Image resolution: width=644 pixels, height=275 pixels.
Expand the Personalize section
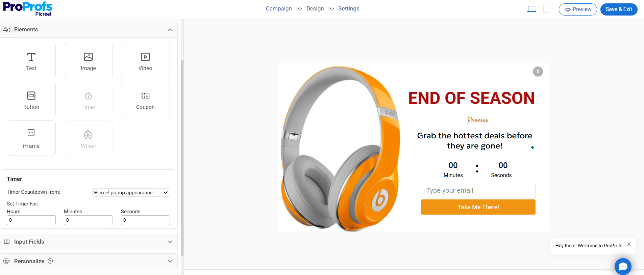89,262
